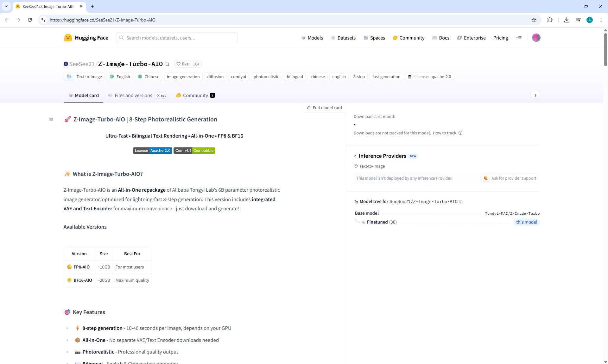Copy model name with clipboard icon
The height and width of the screenshot is (364, 608).
tap(167, 64)
